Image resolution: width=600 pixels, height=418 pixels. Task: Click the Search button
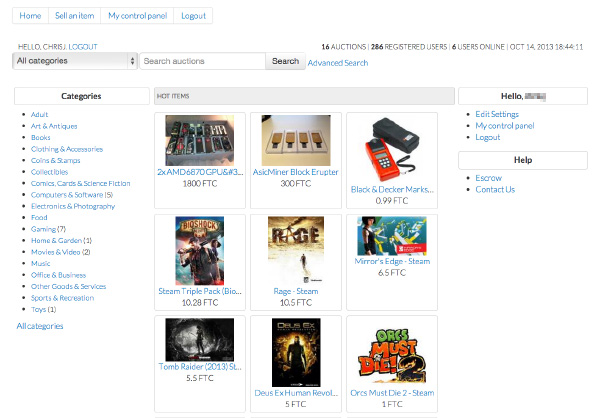click(285, 61)
